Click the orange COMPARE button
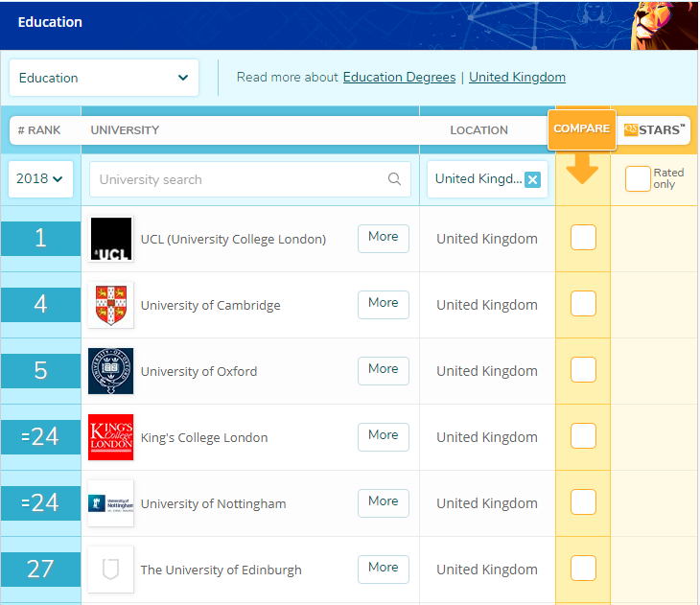The height and width of the screenshot is (605, 700). coord(581,129)
